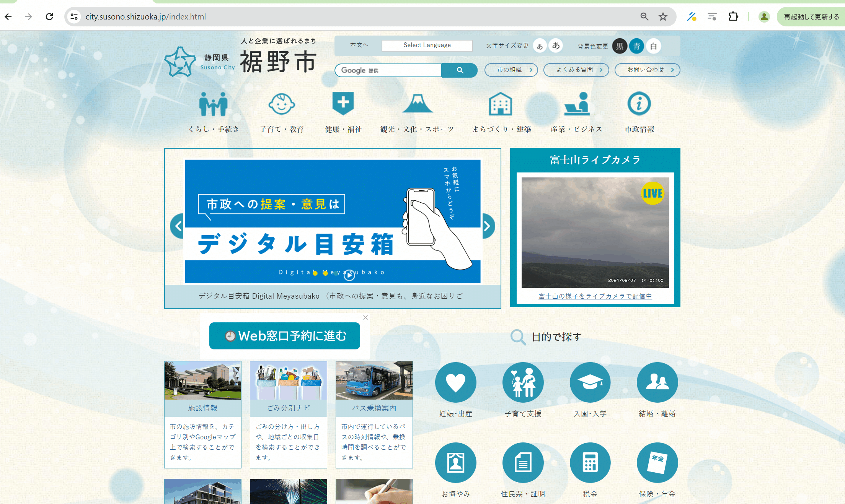Click the heart icon for 妊娠・出産
The height and width of the screenshot is (504, 845).
(455, 382)
